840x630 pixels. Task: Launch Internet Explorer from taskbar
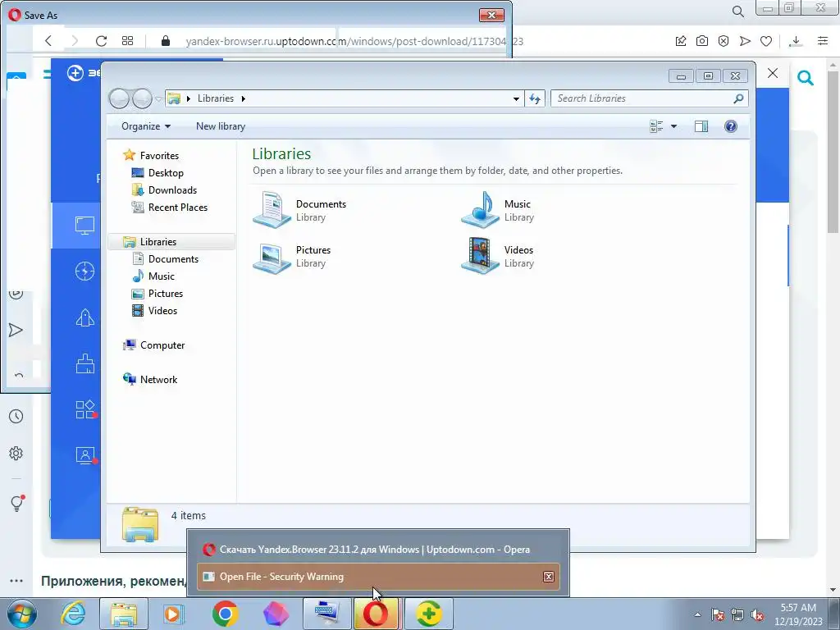[73, 614]
